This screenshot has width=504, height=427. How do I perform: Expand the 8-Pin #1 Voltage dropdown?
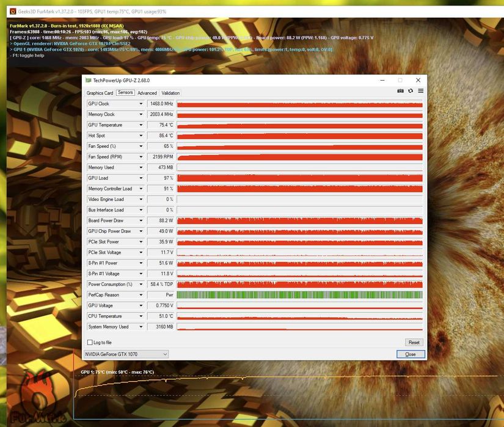pyautogui.click(x=141, y=274)
